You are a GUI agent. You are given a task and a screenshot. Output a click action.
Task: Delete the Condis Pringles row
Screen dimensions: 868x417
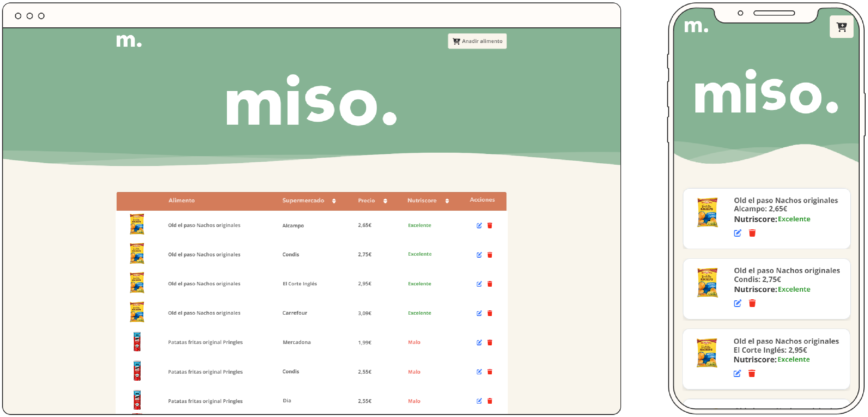coord(490,372)
